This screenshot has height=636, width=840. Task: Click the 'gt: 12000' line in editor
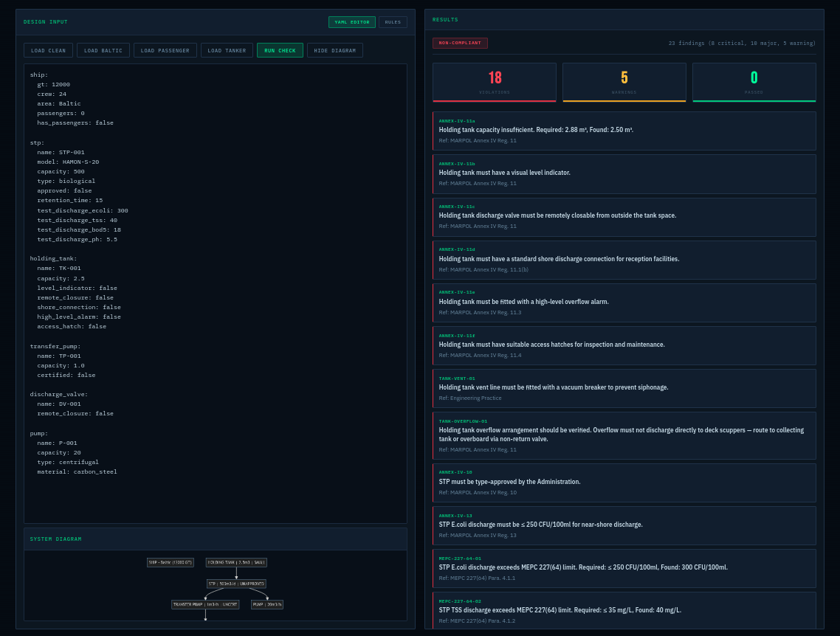54,85
